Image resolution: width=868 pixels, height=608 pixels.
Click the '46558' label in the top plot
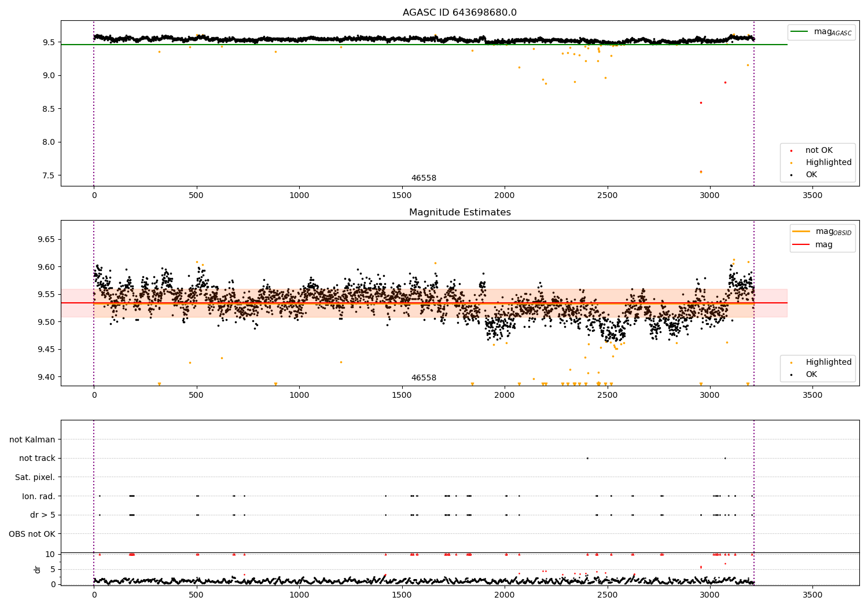(424, 178)
